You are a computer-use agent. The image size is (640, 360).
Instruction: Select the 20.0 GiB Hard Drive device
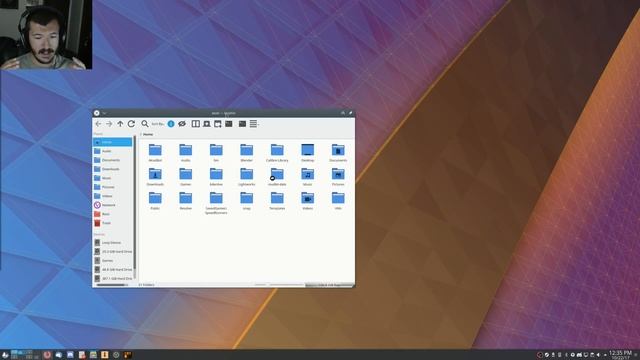pyautogui.click(x=113, y=251)
